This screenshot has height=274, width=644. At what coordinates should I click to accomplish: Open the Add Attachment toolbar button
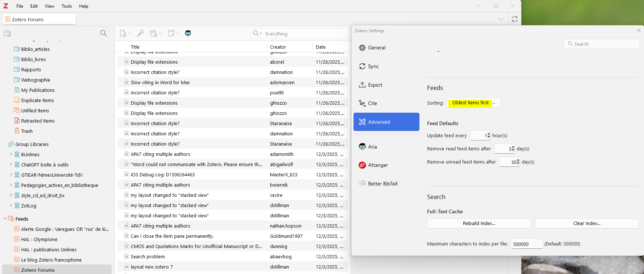[155, 33]
